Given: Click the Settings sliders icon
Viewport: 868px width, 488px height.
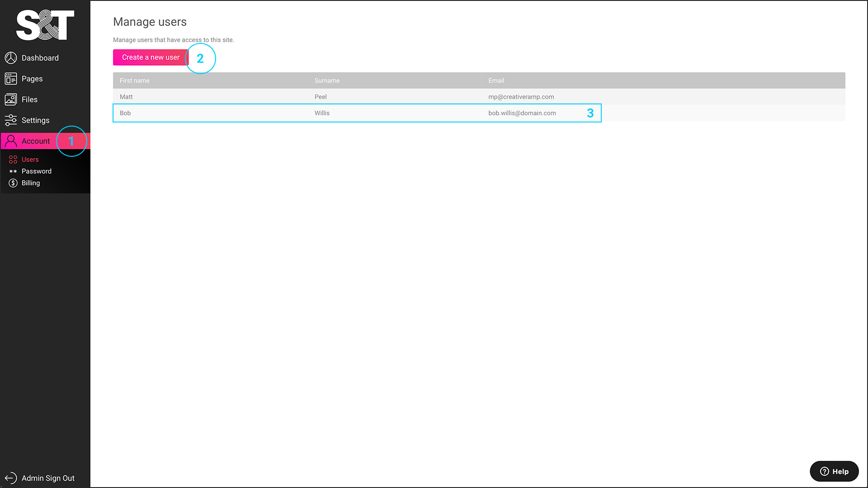Looking at the screenshot, I should click(11, 120).
